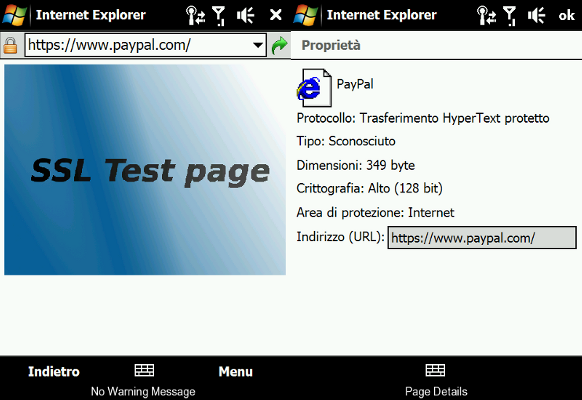Click the Proprietà heading

331,45
